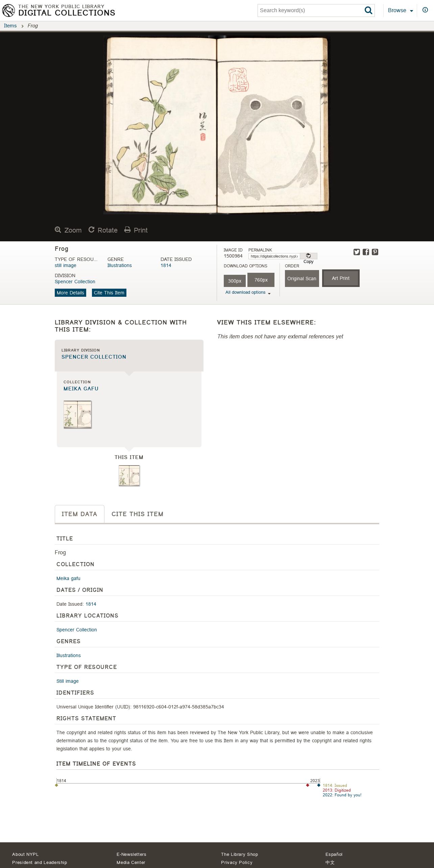Click the NYPL lion logo
This screenshot has height=868, width=434.
[x=8, y=10]
